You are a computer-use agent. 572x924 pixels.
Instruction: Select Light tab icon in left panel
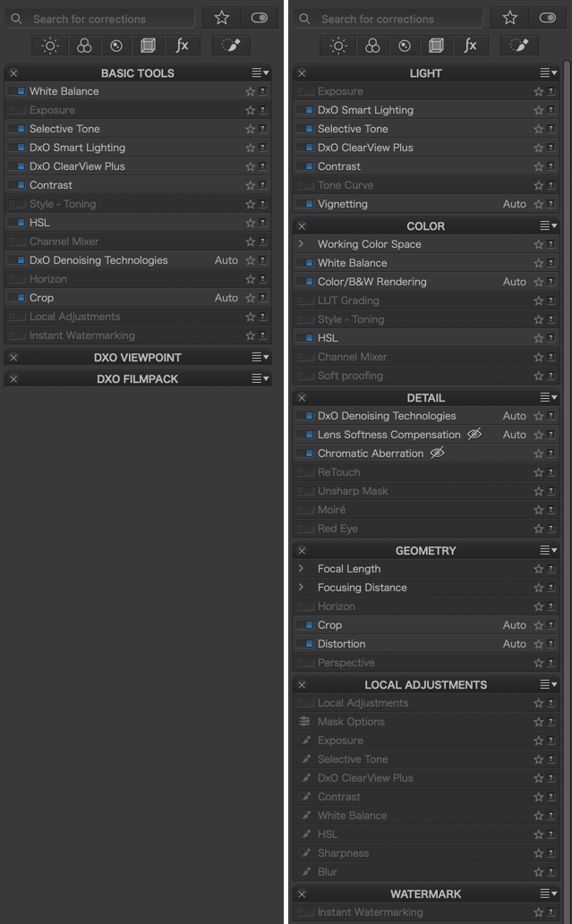pyautogui.click(x=50, y=46)
